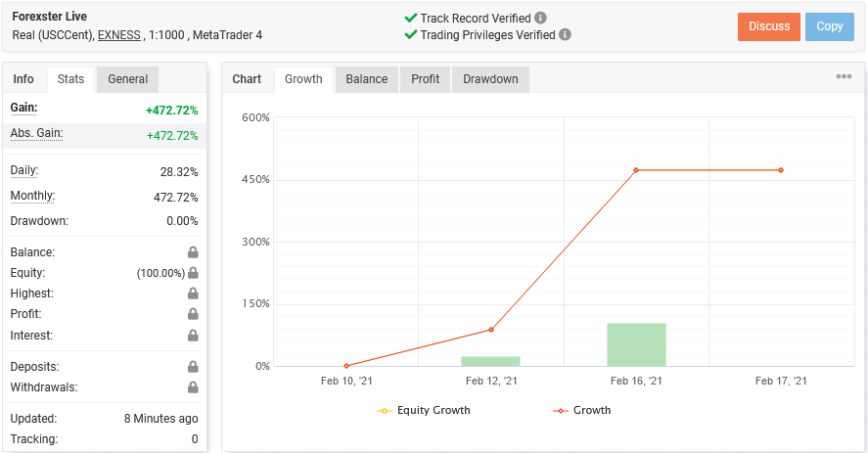Click the lock icon next to Highest
This screenshot has height=453, width=868.
tap(193, 294)
